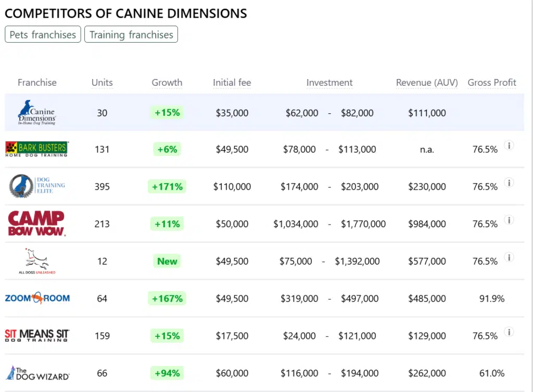Screen dimensions: 533x392
Task: Open the All Dogs Unleashed logo
Action: (37, 261)
